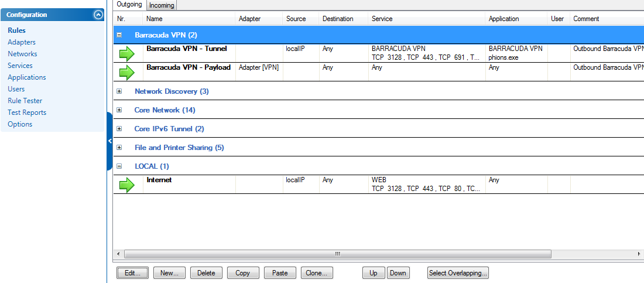The width and height of the screenshot is (644, 283).
Task: Expand File and Printer Sharing (5) group
Action: coord(119,147)
